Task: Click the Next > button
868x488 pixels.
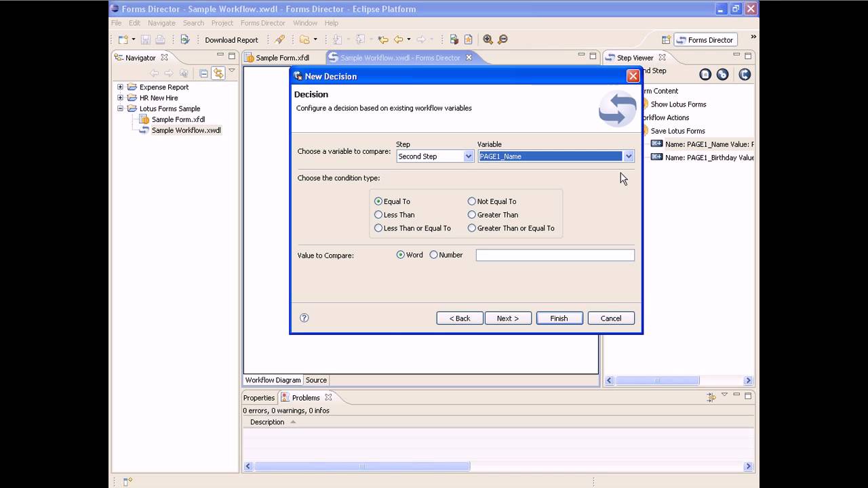Action: pyautogui.click(x=508, y=318)
